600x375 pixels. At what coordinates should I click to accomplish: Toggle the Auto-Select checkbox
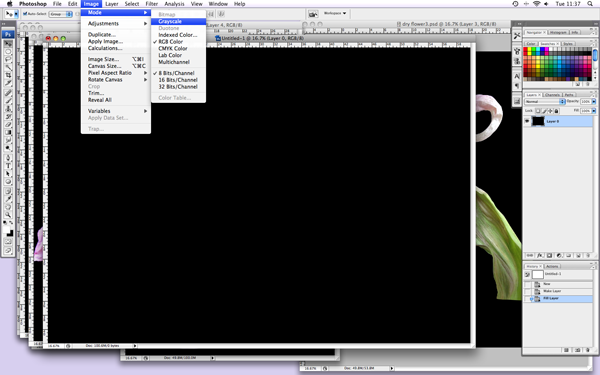pyautogui.click(x=25, y=14)
